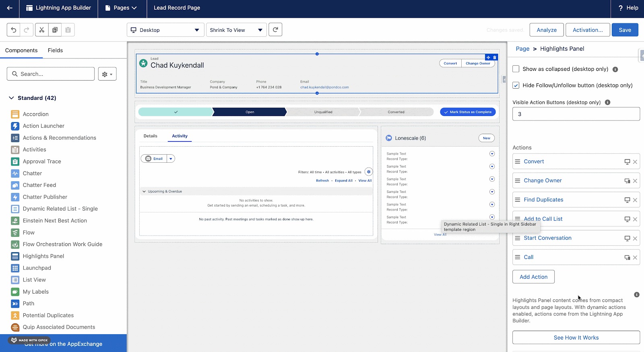Select the Launchpad component
The width and height of the screenshot is (644, 352).
point(37,268)
